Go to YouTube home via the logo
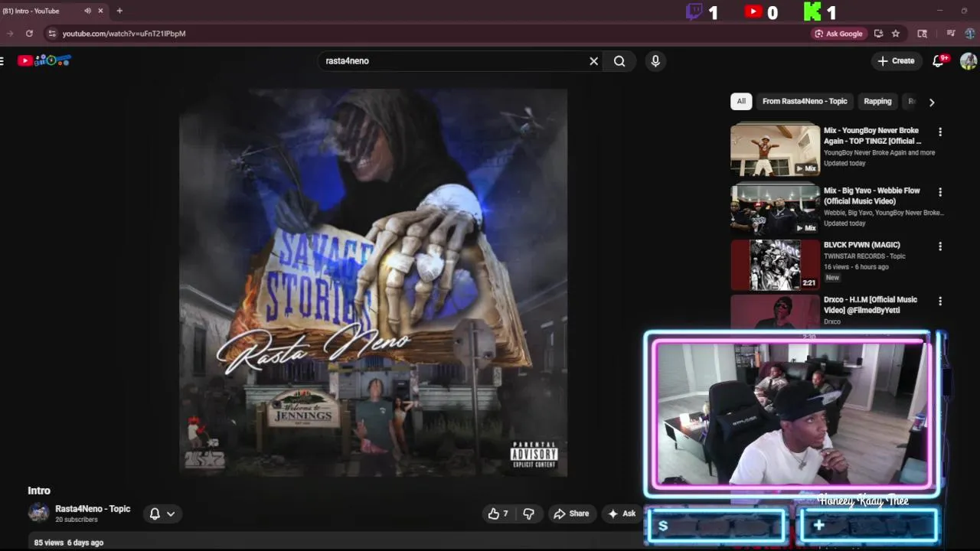Screen dimensions: 980x551 pyautogui.click(x=44, y=60)
